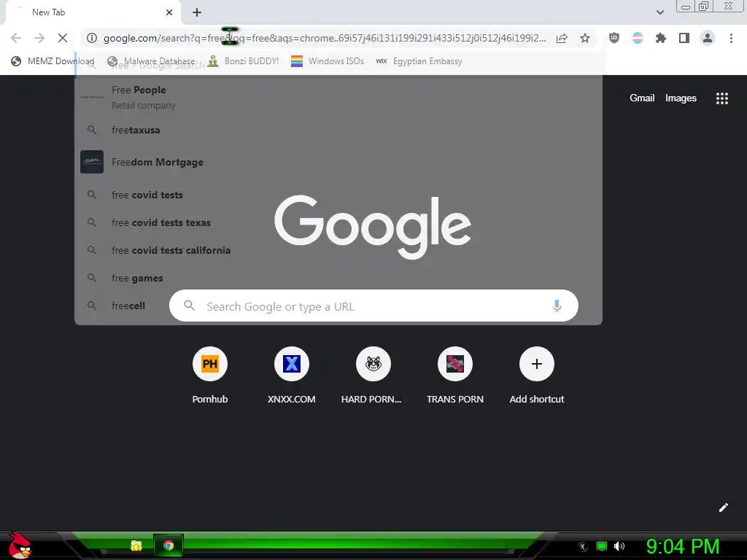The image size is (747, 560).
Task: Start voice search with microphone
Action: tap(557, 306)
